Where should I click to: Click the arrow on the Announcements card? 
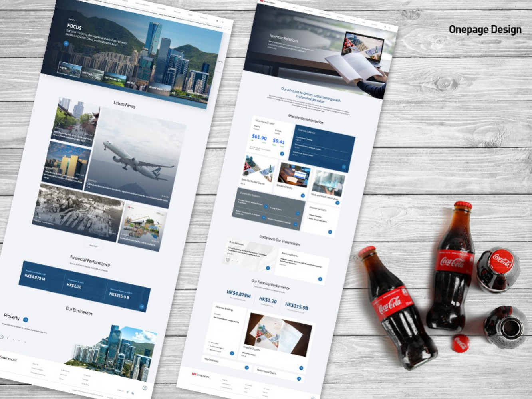click(x=320, y=279)
